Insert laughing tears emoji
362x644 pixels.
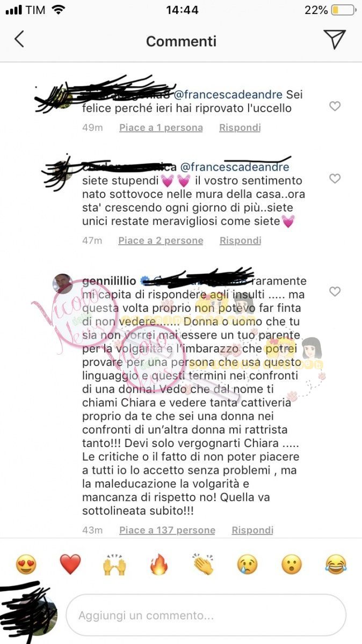coord(336,565)
